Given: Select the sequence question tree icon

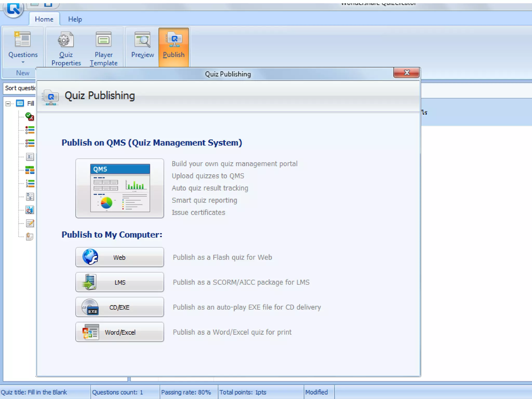Looking at the screenshot, I should (30, 183).
